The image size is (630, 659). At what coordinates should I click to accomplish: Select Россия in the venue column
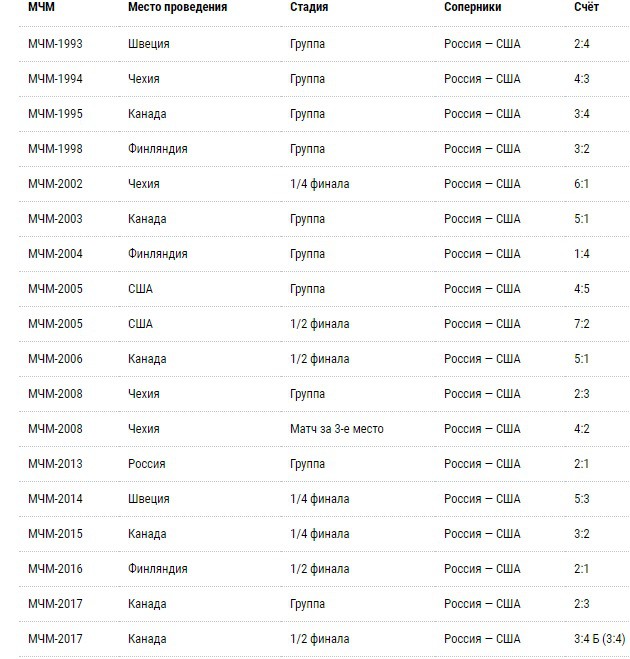[147, 464]
